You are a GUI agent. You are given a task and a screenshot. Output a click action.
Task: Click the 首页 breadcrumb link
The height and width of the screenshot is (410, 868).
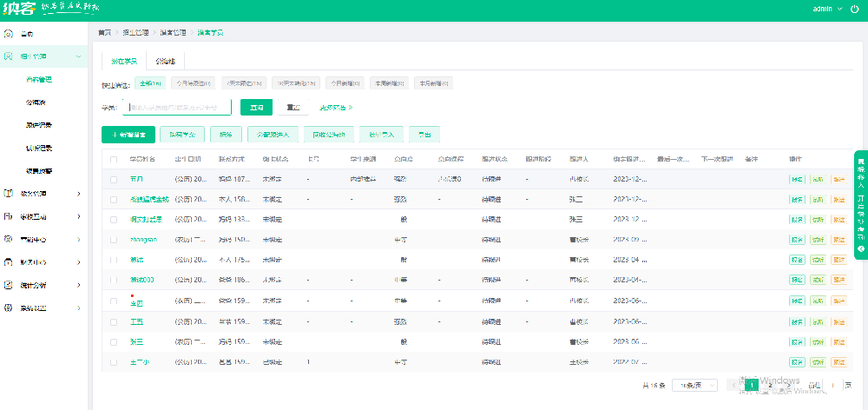[105, 33]
